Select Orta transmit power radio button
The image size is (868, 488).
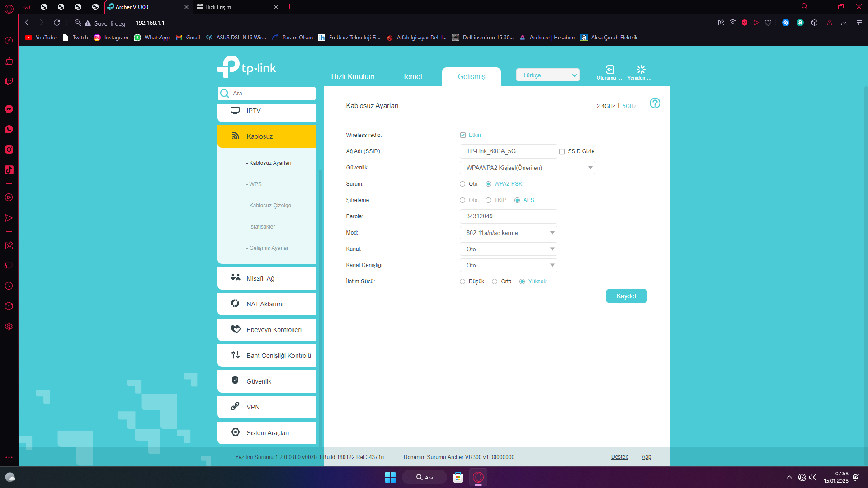point(495,282)
